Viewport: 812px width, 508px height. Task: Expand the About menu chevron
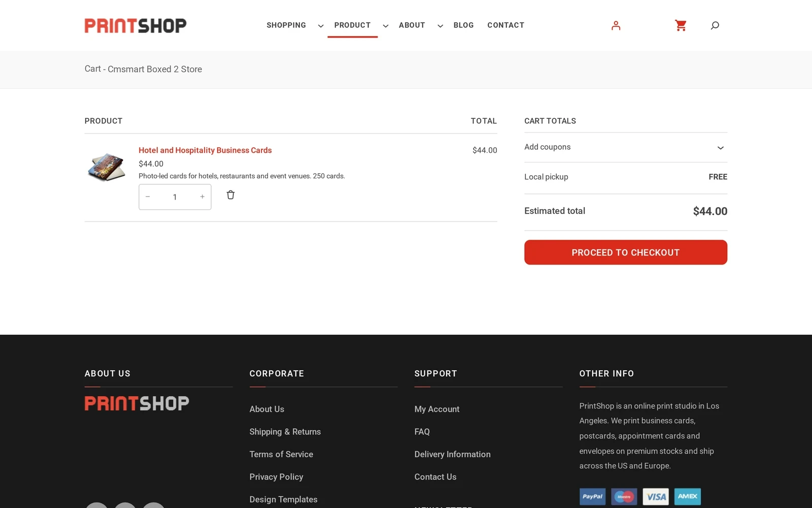(440, 26)
